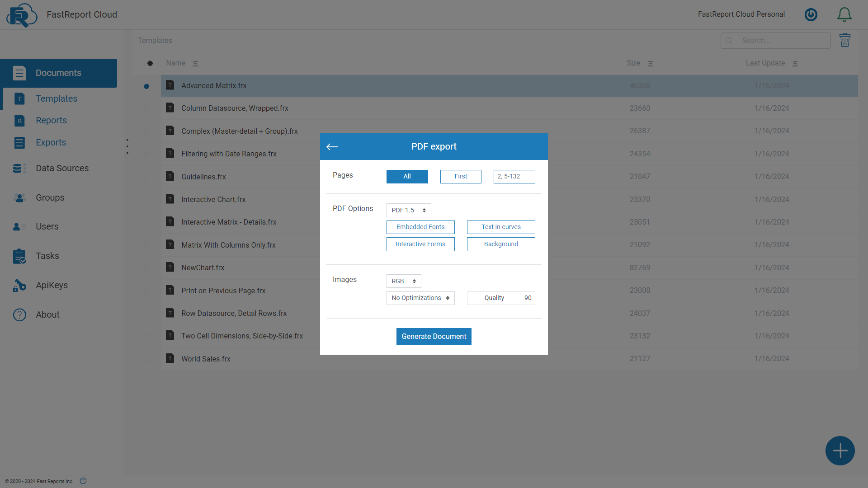Viewport: 868px width, 488px height.
Task: Open Data Sources from the sidebar
Action: coord(62,168)
